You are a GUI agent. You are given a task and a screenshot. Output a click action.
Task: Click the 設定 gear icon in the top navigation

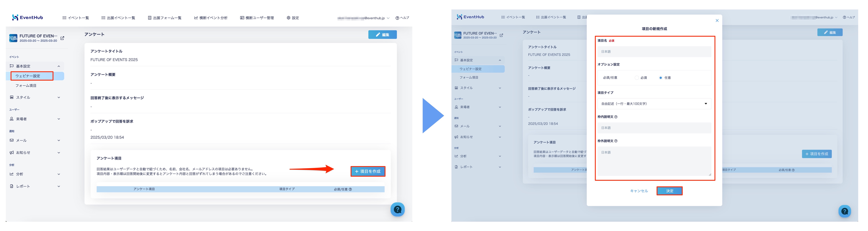point(288,18)
